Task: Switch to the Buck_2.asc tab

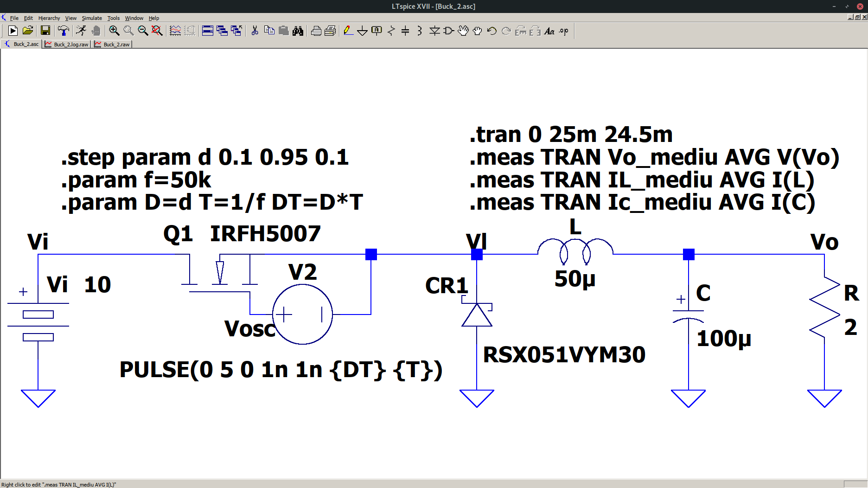Action: click(22, 44)
